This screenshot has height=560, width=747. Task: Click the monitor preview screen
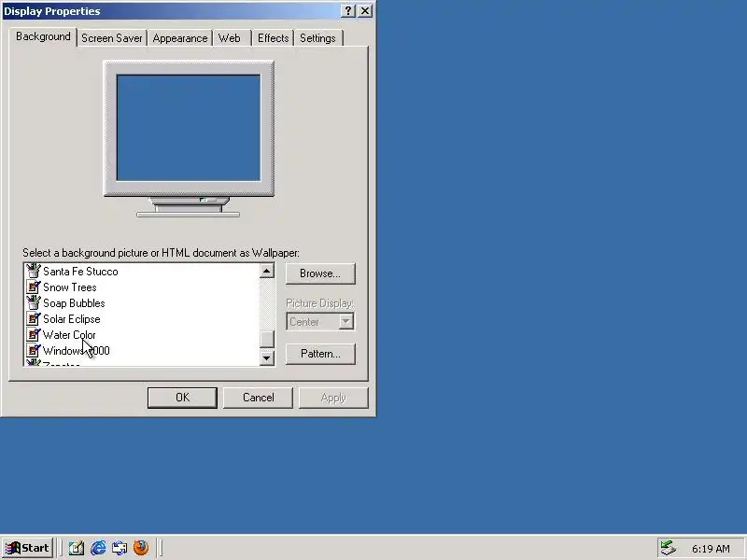pos(189,128)
